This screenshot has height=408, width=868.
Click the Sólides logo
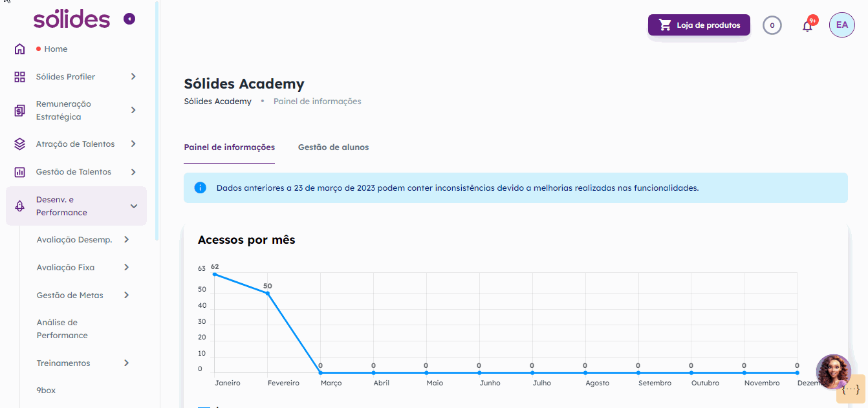coord(72,19)
